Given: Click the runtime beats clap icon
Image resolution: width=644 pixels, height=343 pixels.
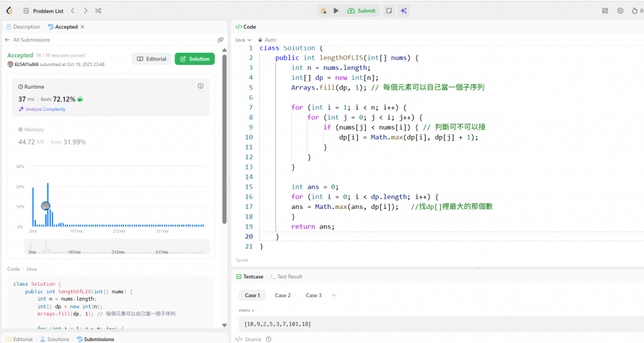Looking at the screenshot, I should [80, 99].
